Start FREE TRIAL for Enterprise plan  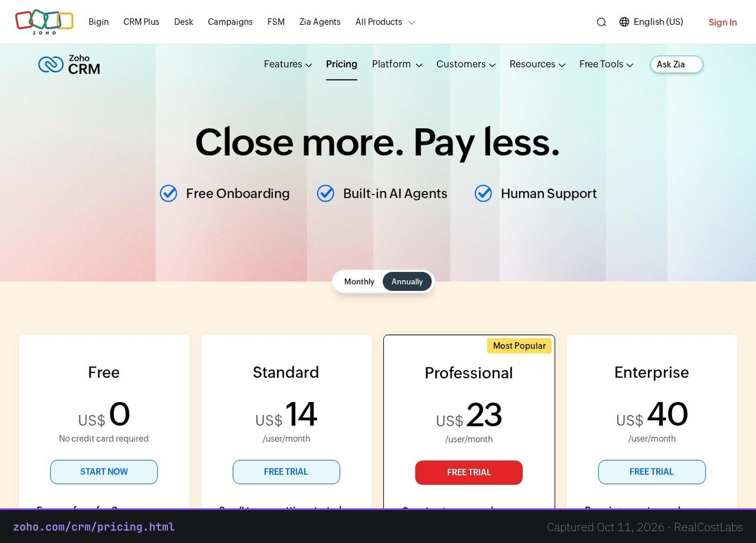tap(652, 472)
